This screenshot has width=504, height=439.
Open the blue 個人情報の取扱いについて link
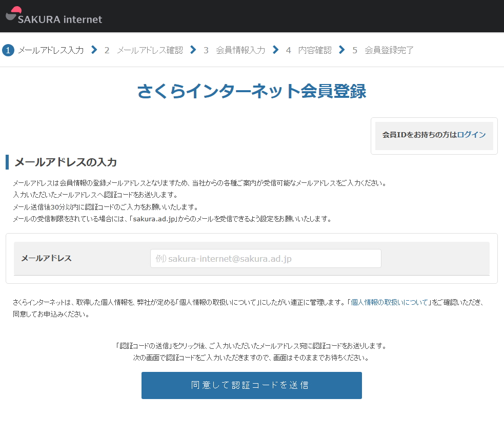(389, 302)
